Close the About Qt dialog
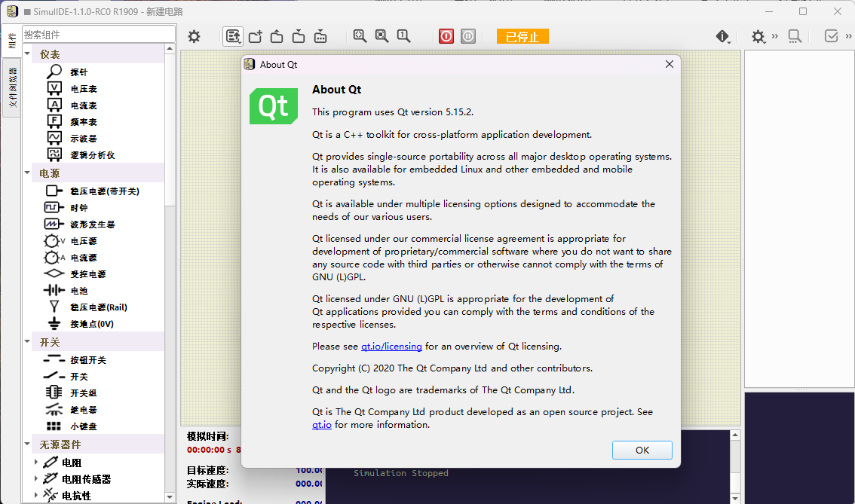This screenshot has height=504, width=855. click(x=669, y=65)
